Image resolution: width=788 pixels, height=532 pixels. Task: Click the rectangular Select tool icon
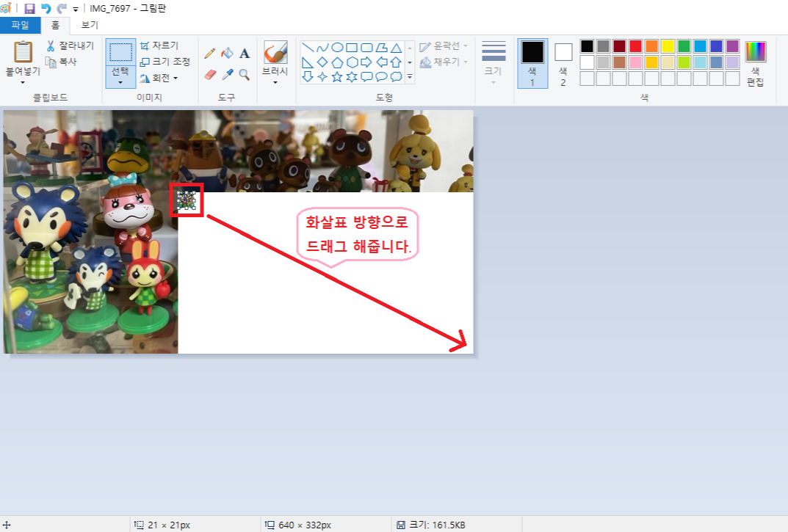120,52
